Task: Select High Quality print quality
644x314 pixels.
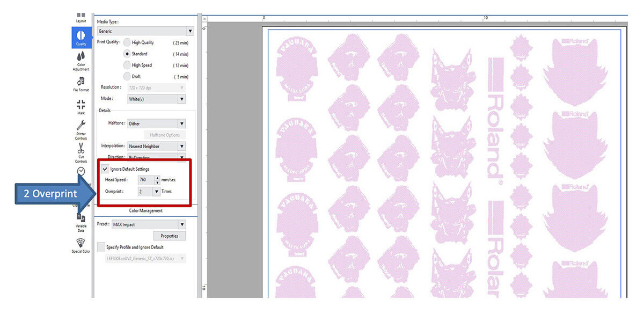Action: tap(127, 42)
